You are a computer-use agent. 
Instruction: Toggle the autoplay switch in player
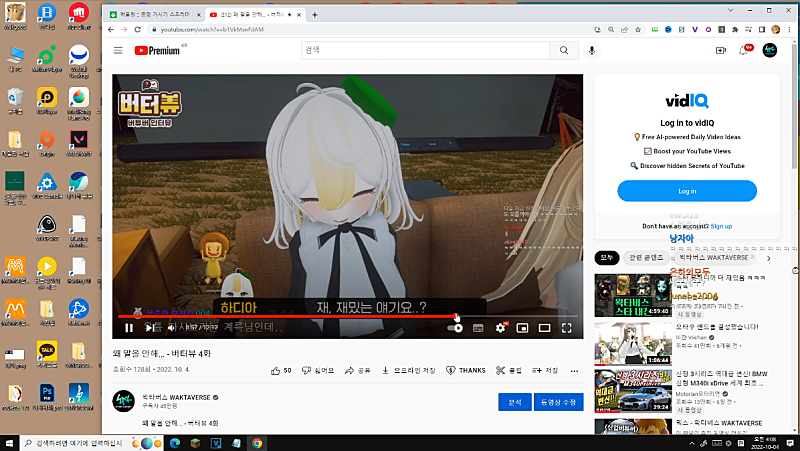point(455,328)
